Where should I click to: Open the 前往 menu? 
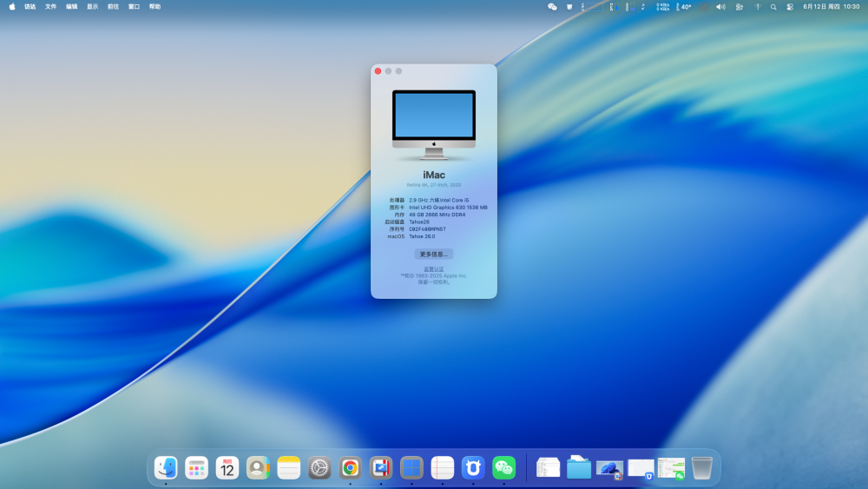[113, 7]
